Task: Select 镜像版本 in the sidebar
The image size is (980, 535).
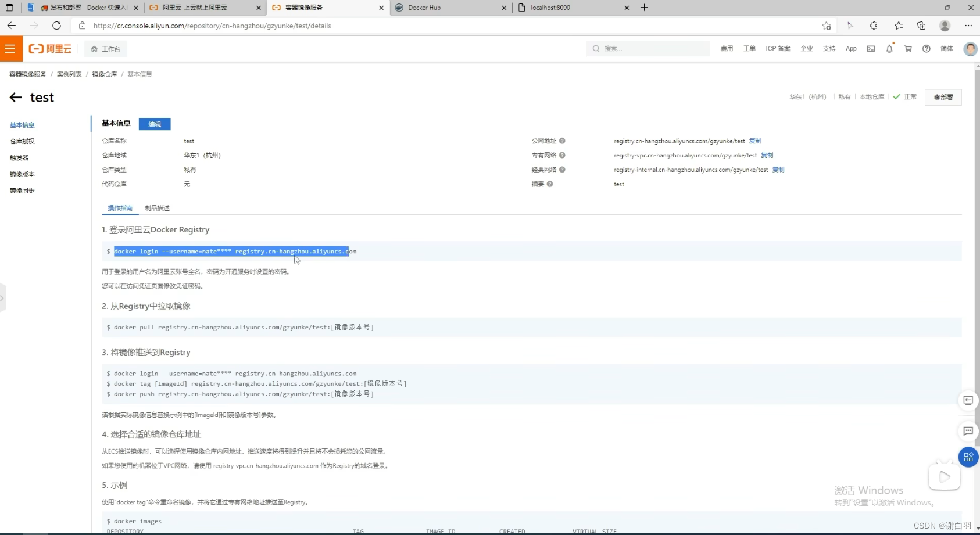Action: click(x=22, y=174)
